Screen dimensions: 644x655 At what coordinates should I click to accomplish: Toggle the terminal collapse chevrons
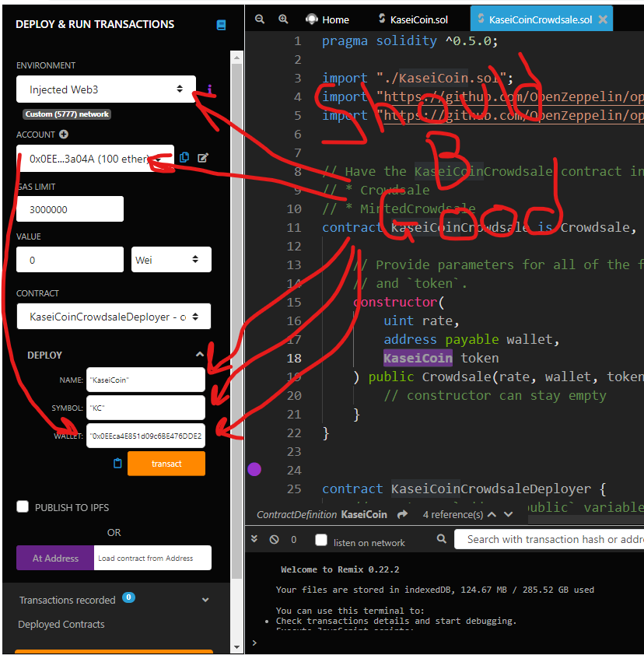click(x=254, y=539)
